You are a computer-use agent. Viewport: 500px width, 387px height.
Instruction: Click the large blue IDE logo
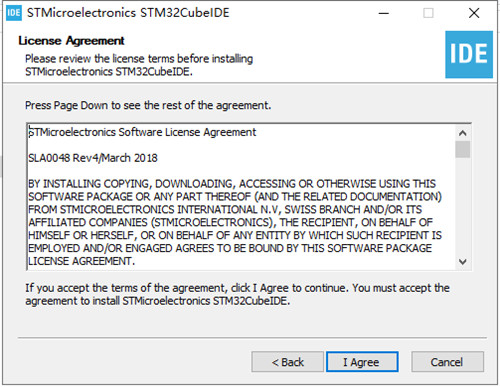[x=469, y=54]
